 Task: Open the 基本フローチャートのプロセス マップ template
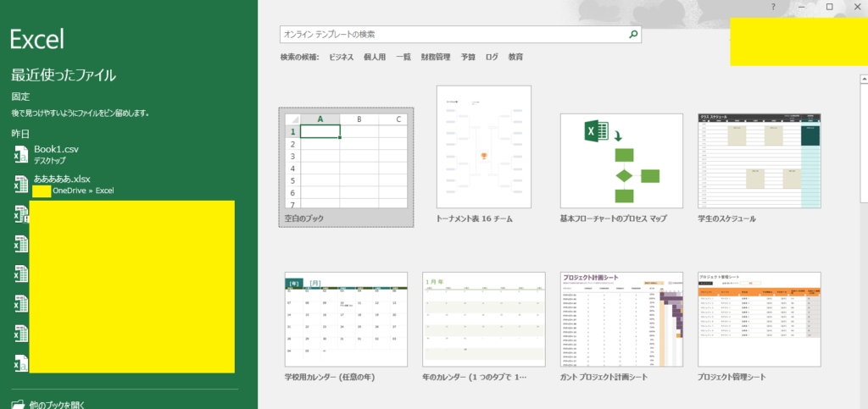pyautogui.click(x=621, y=160)
